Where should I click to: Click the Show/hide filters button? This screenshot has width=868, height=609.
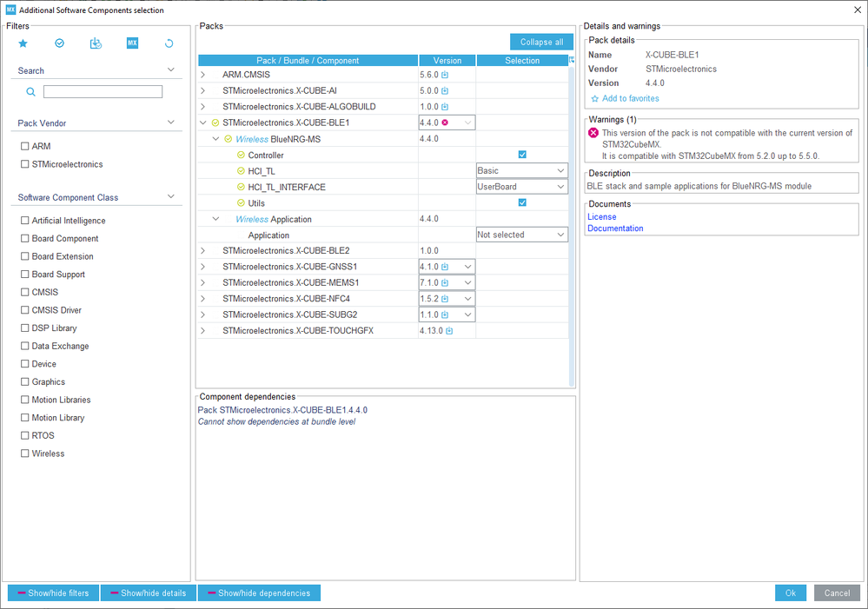(x=53, y=593)
